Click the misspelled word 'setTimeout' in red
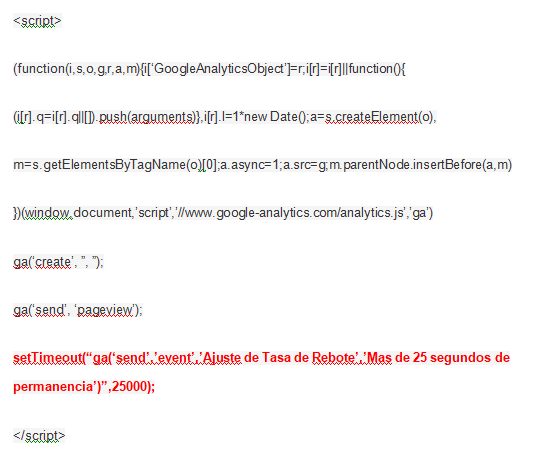The height and width of the screenshot is (461, 534). pos(48,358)
